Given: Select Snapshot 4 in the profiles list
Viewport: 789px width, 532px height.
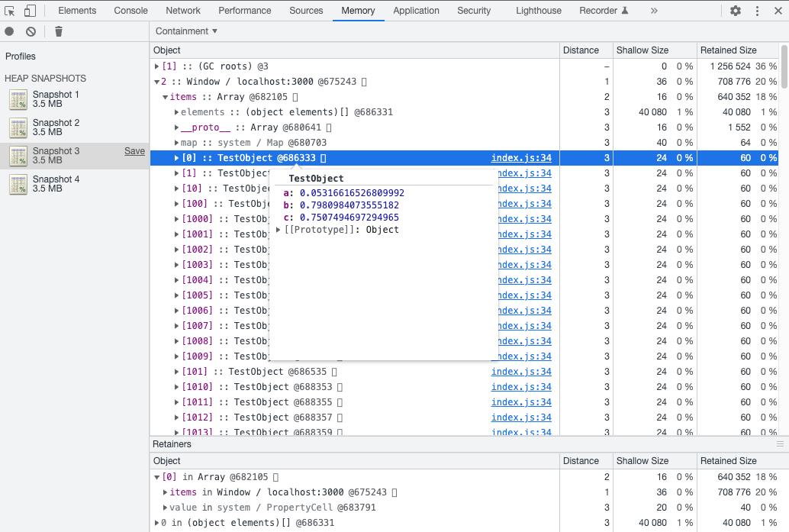Looking at the screenshot, I should (x=56, y=184).
